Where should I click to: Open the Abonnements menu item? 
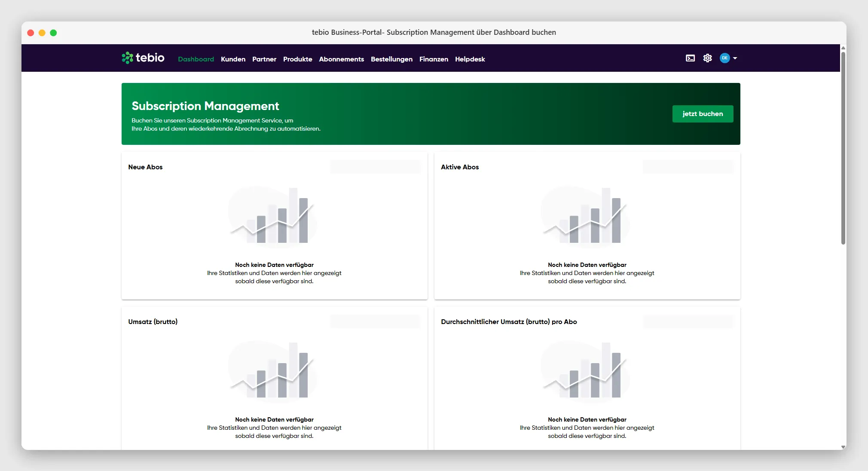click(x=341, y=59)
